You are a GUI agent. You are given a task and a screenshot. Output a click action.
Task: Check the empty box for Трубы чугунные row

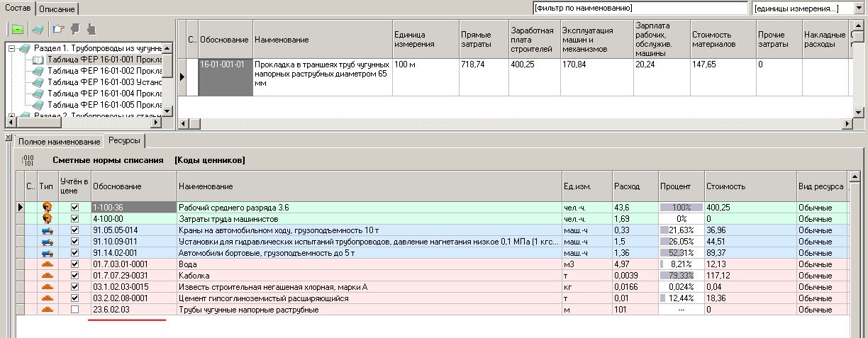pos(74,310)
